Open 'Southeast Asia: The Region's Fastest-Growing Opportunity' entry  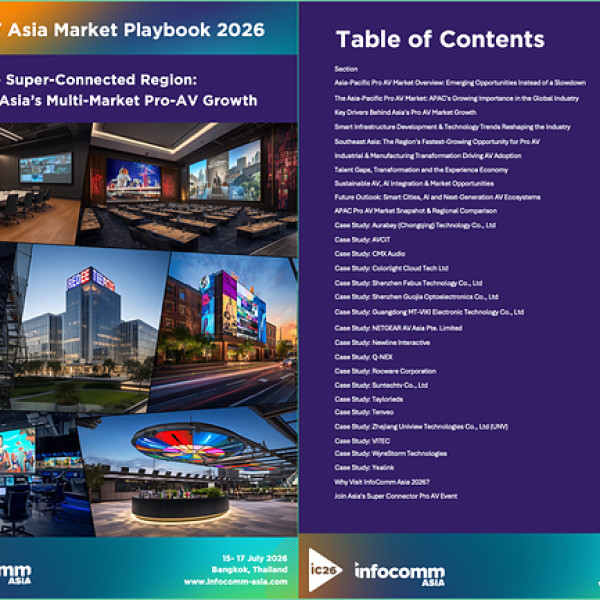437,142
